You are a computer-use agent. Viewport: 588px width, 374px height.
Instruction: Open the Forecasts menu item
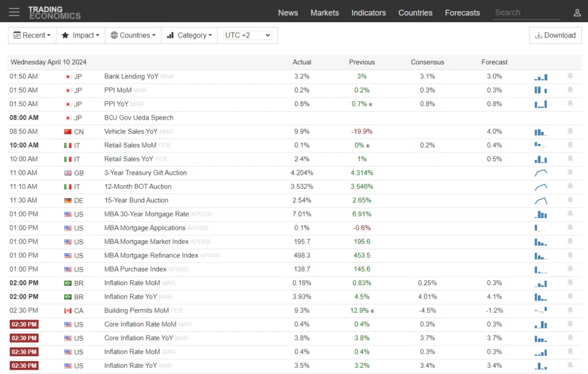[462, 12]
